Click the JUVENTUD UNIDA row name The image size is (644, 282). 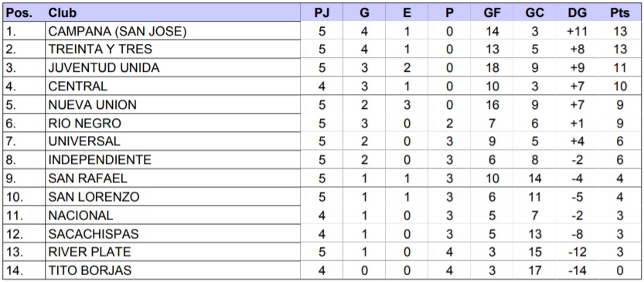tap(104, 68)
